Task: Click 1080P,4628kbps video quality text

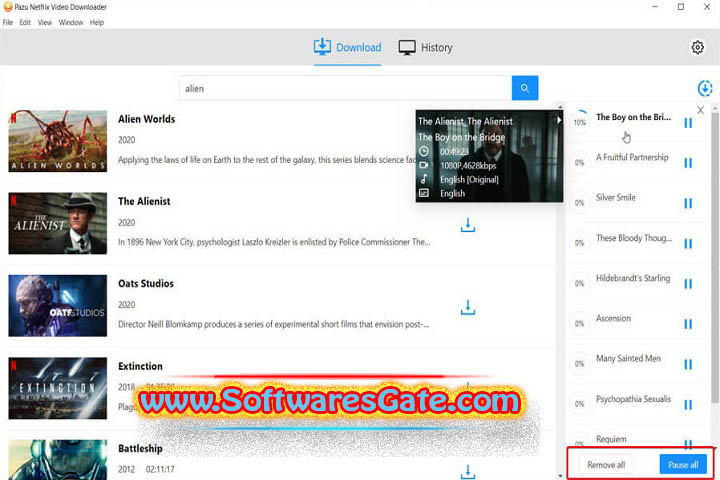Action: click(x=468, y=165)
